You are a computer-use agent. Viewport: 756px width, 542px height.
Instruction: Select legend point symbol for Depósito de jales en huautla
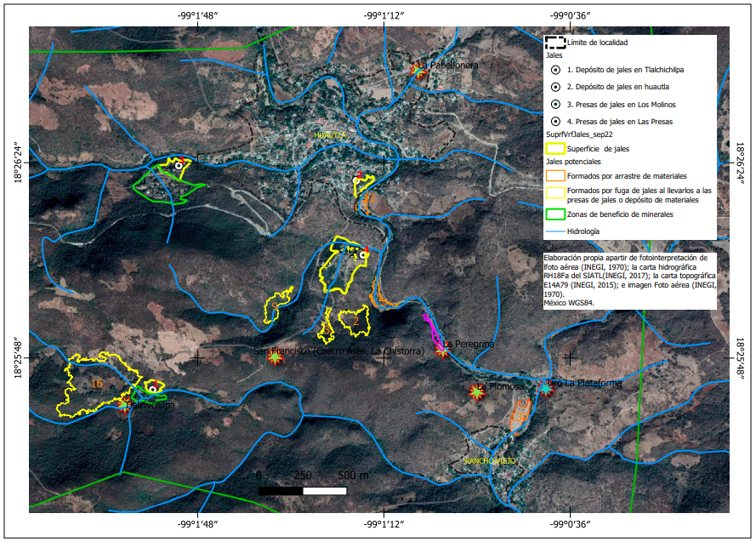click(x=555, y=87)
